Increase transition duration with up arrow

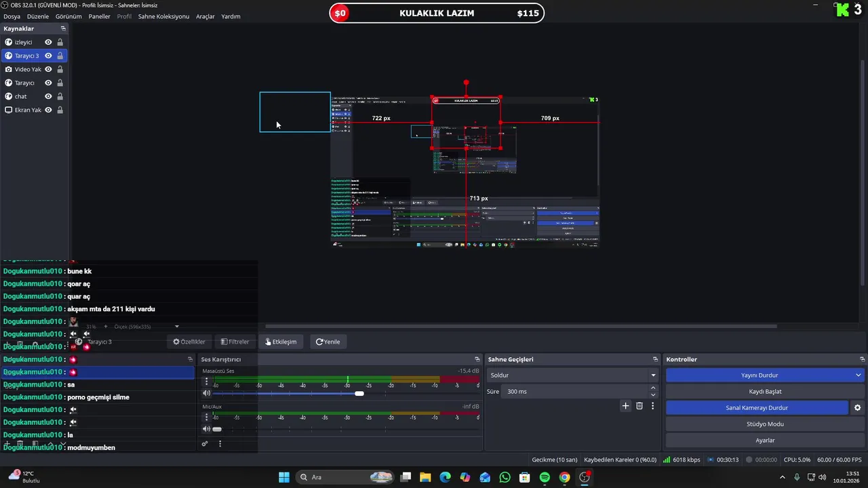pyautogui.click(x=653, y=388)
